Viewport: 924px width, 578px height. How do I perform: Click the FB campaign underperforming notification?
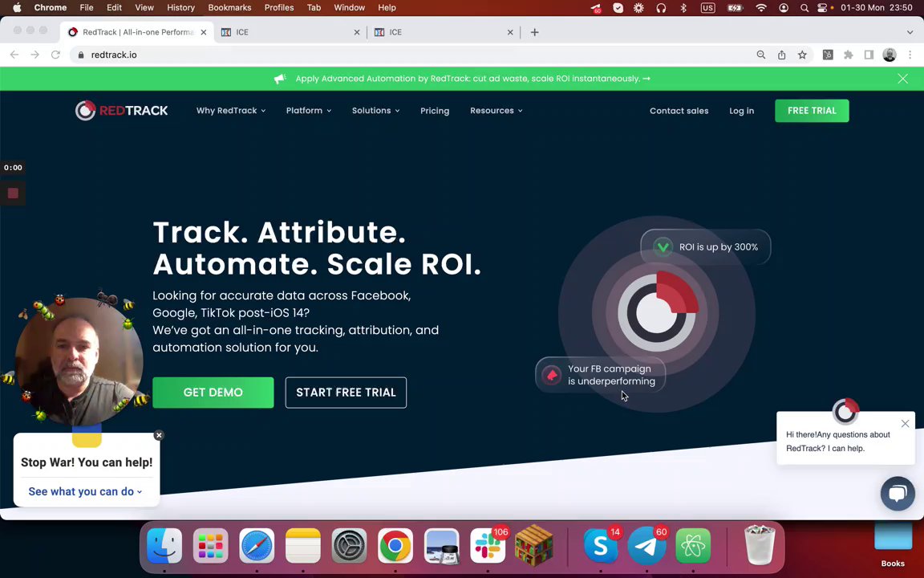[600, 375]
